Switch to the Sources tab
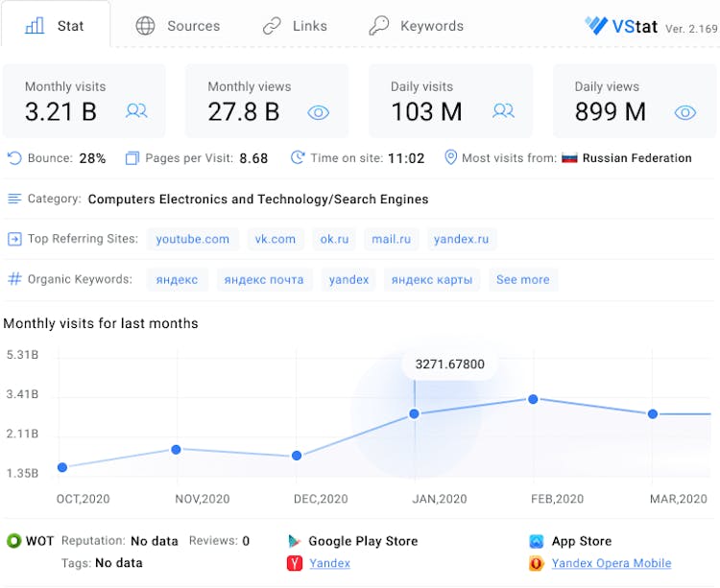Viewport: 720px width, 588px height. (x=178, y=26)
